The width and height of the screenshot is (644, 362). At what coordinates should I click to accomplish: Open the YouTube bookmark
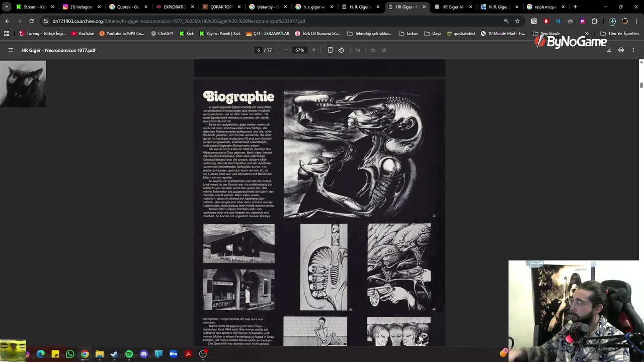coord(83,34)
